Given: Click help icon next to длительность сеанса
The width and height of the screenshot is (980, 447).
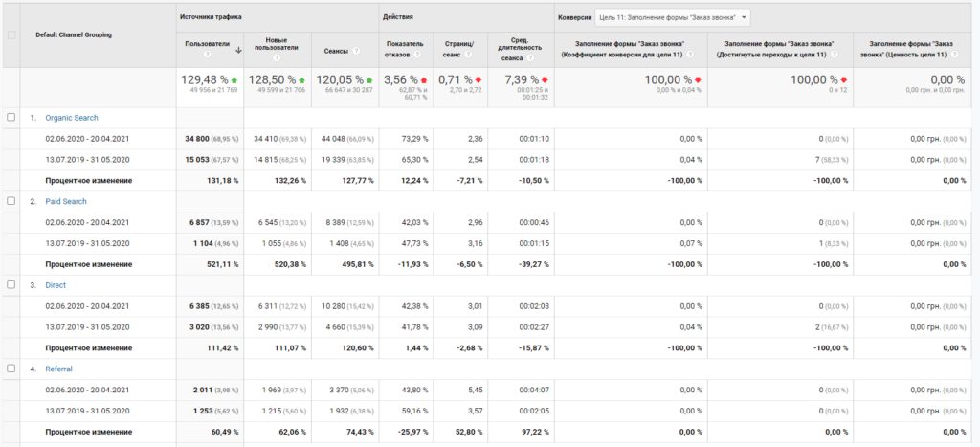Looking at the screenshot, I should pyautogui.click(x=532, y=58).
